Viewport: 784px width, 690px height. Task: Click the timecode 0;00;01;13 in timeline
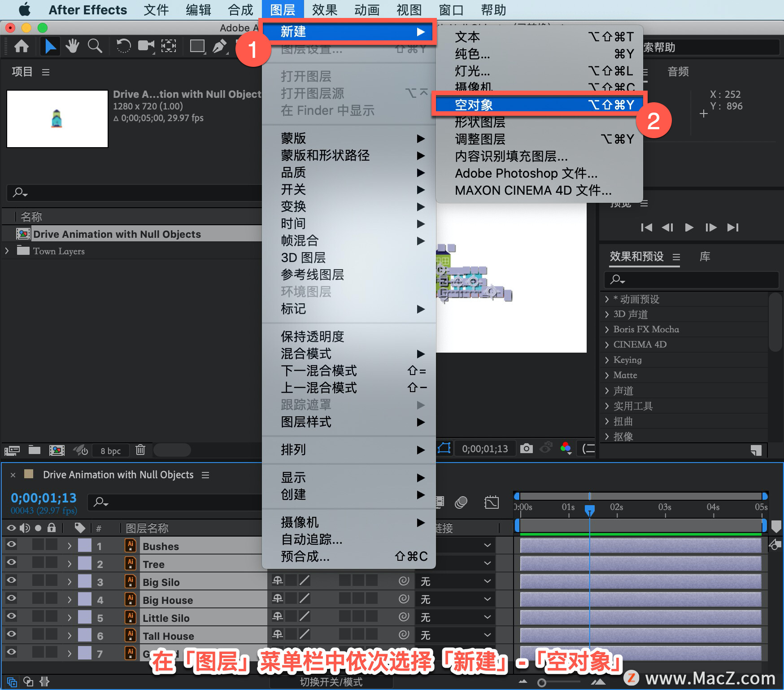[x=44, y=498]
